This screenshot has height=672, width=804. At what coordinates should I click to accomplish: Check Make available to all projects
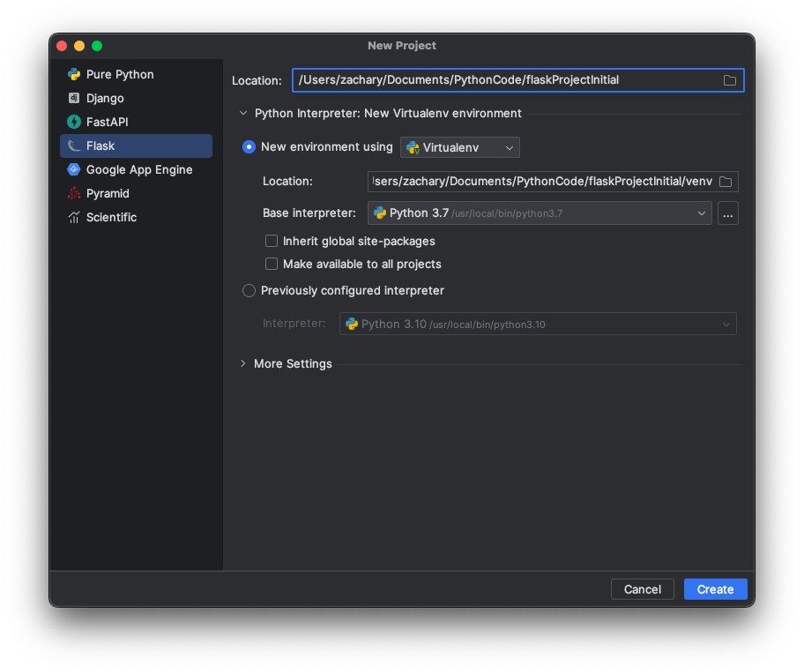pyautogui.click(x=272, y=264)
